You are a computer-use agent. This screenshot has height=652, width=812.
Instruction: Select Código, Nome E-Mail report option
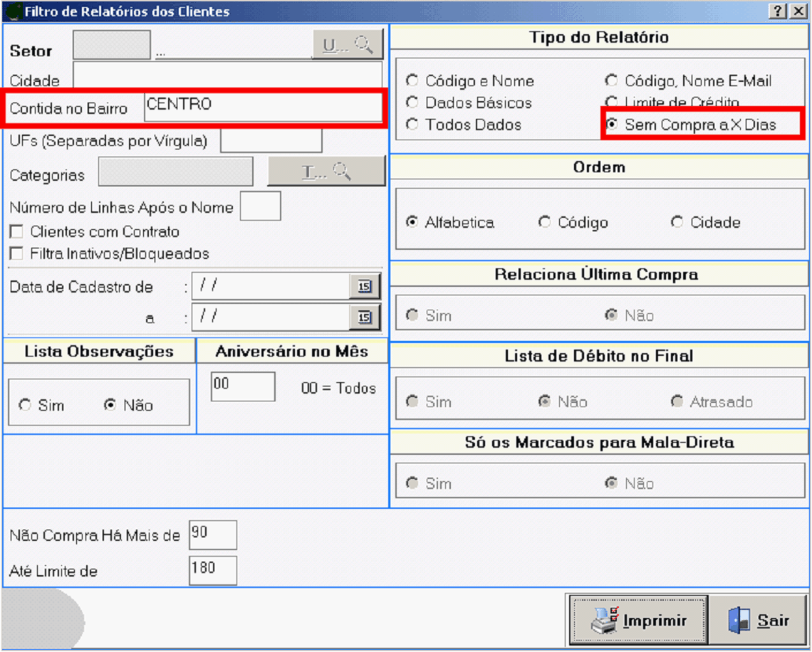pyautogui.click(x=611, y=81)
